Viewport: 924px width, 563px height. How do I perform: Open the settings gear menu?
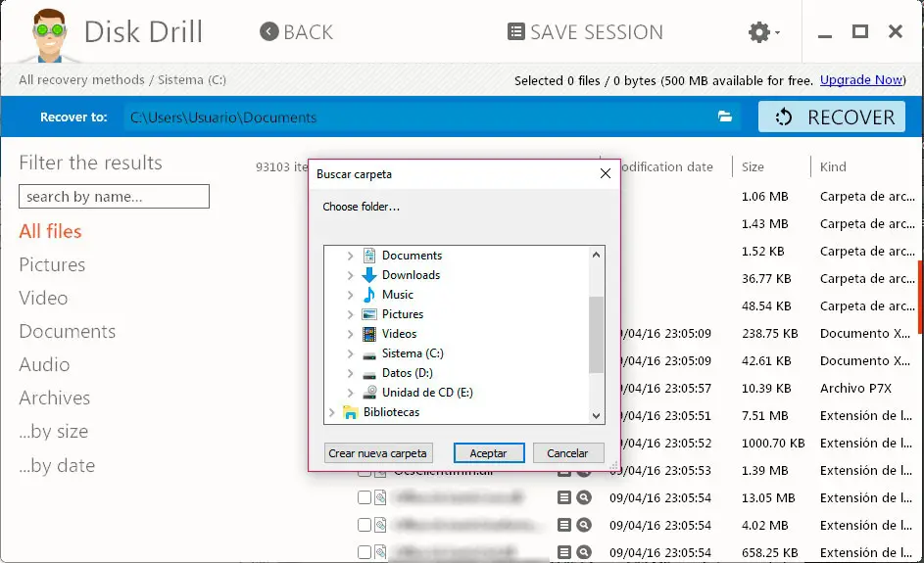coord(763,32)
